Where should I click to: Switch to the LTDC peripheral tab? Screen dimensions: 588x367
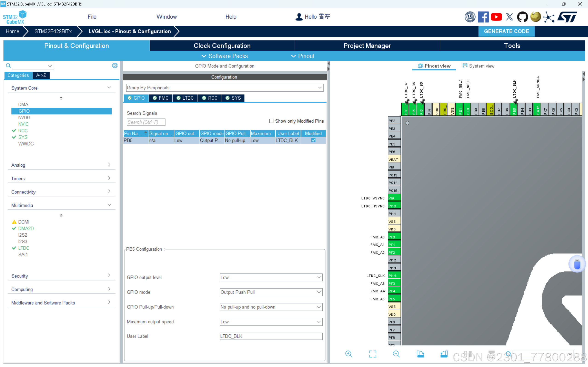click(185, 98)
